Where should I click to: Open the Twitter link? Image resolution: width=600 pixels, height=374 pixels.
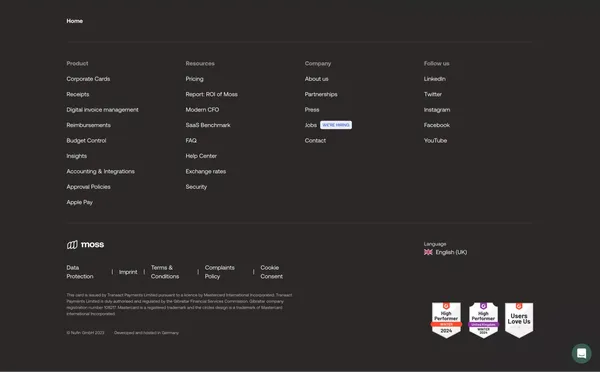click(433, 94)
